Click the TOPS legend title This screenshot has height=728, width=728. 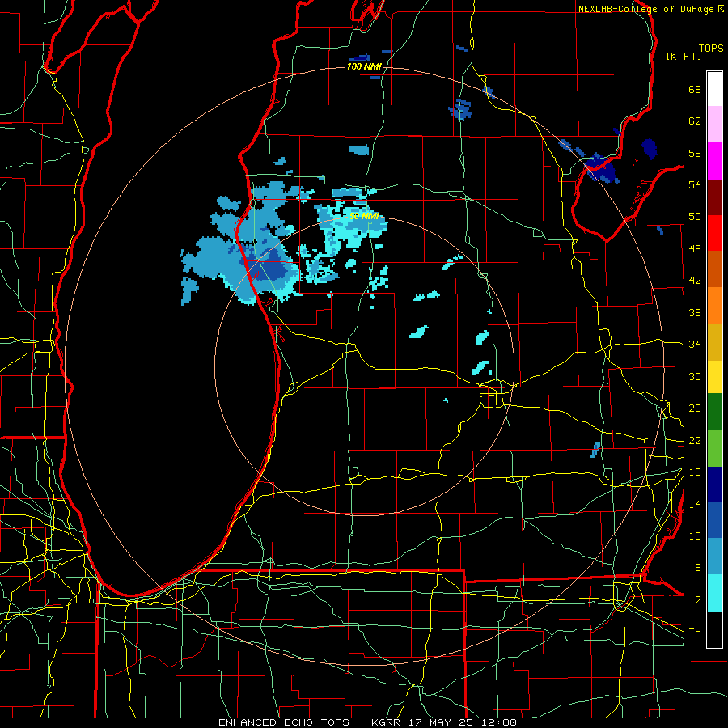pos(711,48)
